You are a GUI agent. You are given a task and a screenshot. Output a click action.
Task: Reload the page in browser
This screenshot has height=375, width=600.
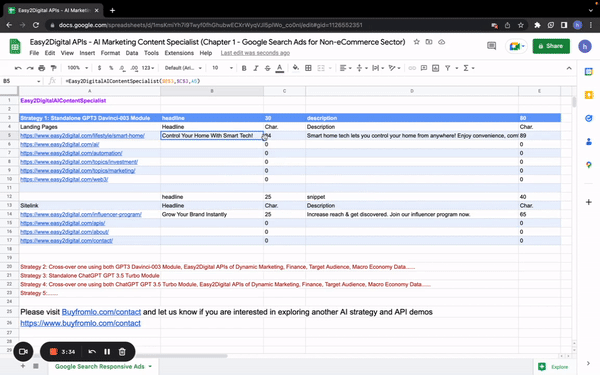point(36,25)
